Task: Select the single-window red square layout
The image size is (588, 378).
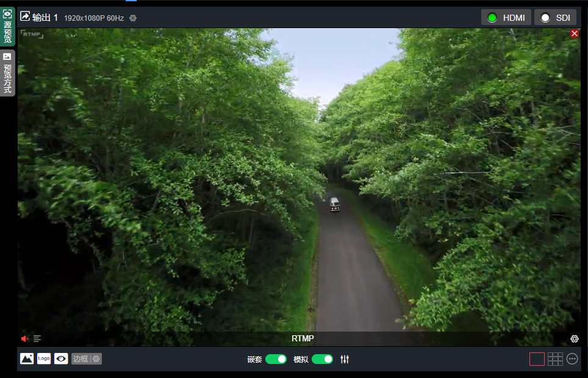Action: (x=537, y=359)
